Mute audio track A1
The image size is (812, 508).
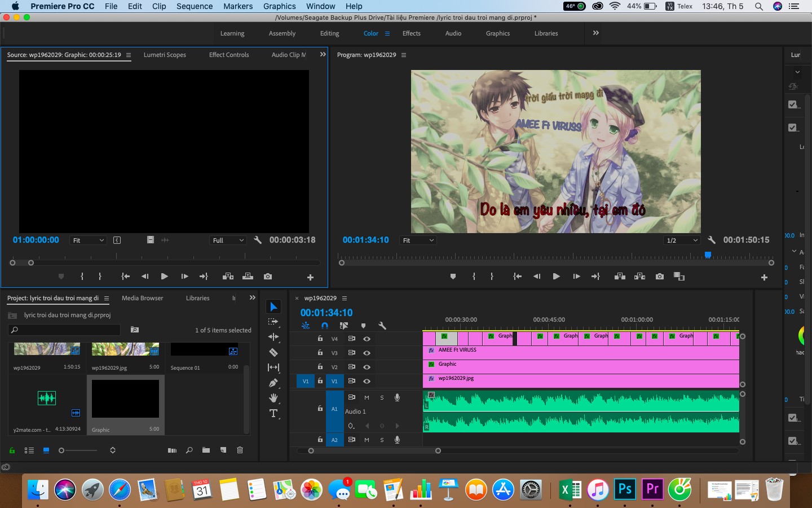367,397
